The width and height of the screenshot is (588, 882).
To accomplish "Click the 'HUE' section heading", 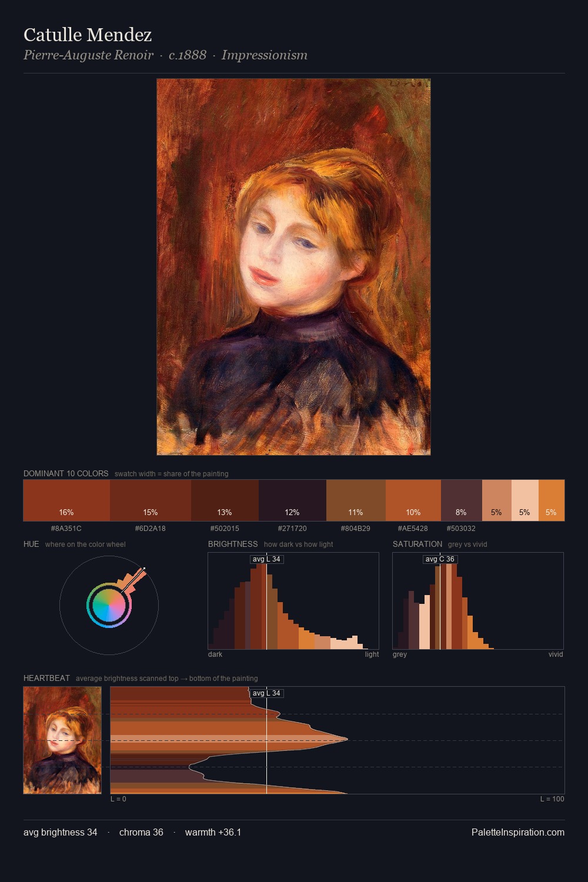I will (x=31, y=544).
